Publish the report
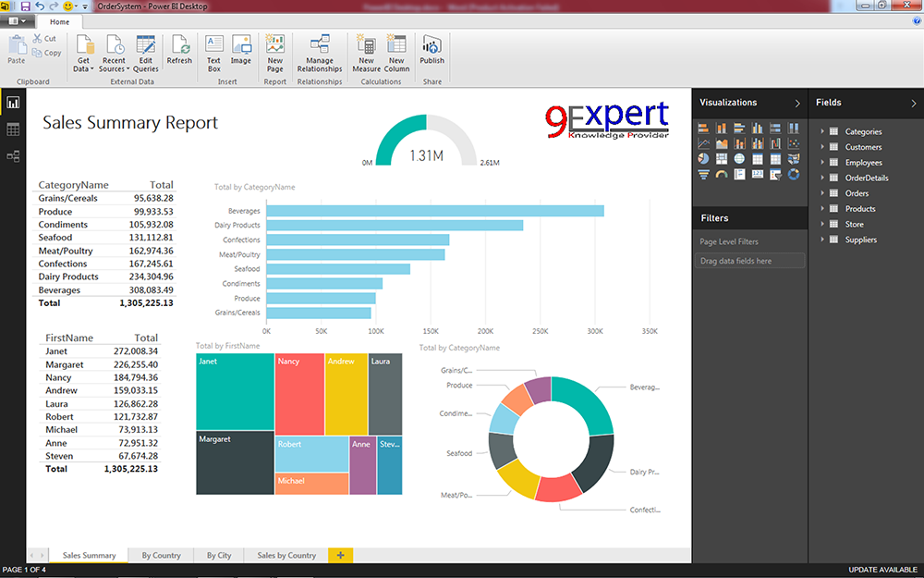924x578 pixels. (x=432, y=50)
